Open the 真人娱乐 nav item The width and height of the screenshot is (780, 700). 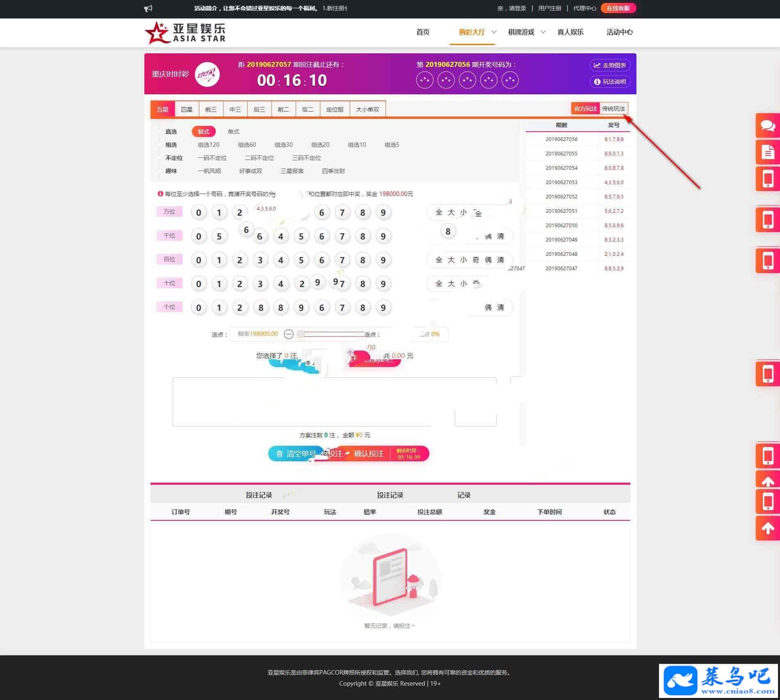[x=570, y=32]
